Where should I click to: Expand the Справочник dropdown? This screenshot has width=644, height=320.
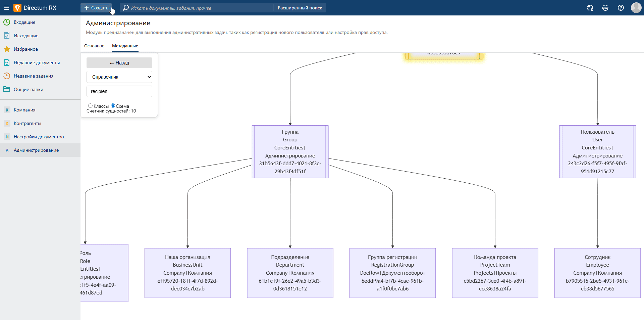[119, 77]
